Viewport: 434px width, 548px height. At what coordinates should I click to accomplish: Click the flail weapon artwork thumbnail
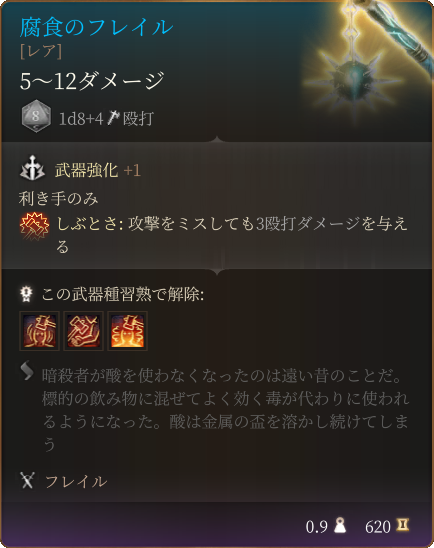367,63
